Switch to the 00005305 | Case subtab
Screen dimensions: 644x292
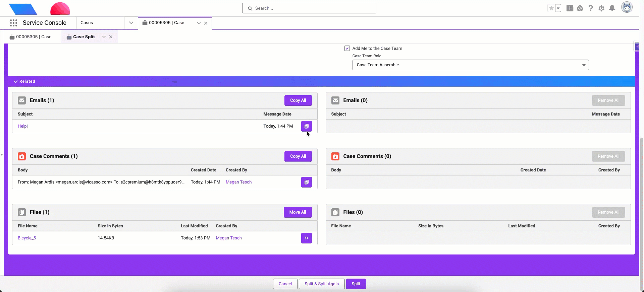point(31,37)
